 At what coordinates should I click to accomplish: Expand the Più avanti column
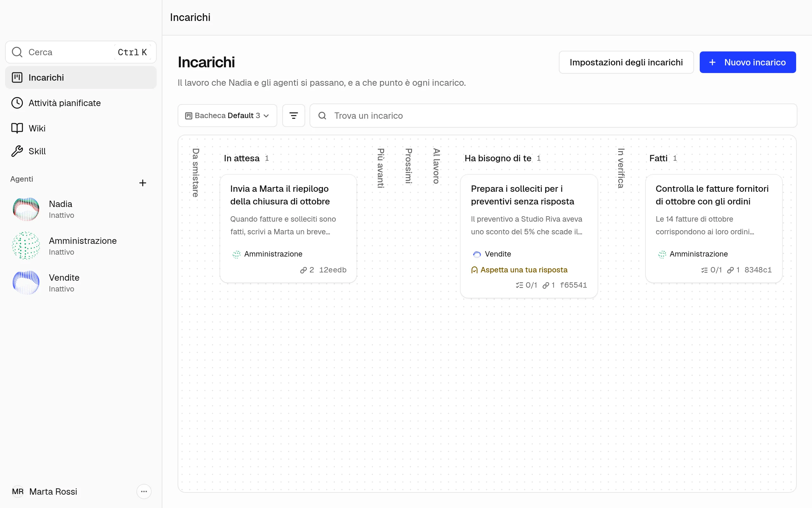click(x=381, y=168)
